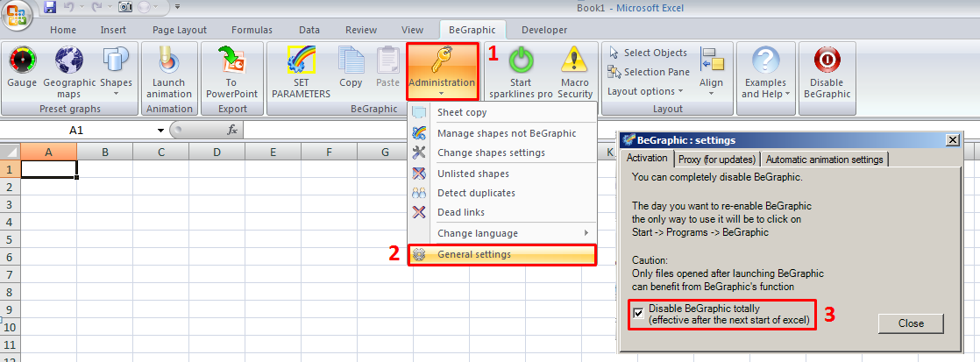
Task: Click the To PowerPoint export icon
Action: tap(231, 61)
